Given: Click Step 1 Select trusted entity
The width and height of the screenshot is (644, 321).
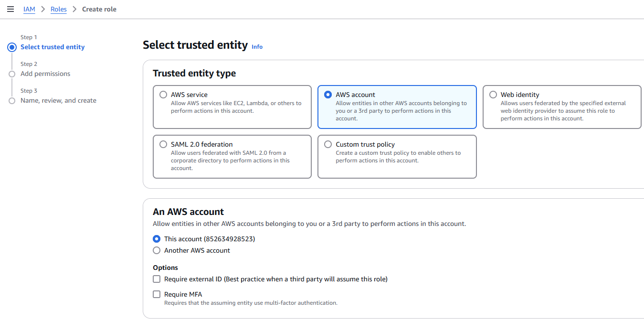Looking at the screenshot, I should coord(53,47).
